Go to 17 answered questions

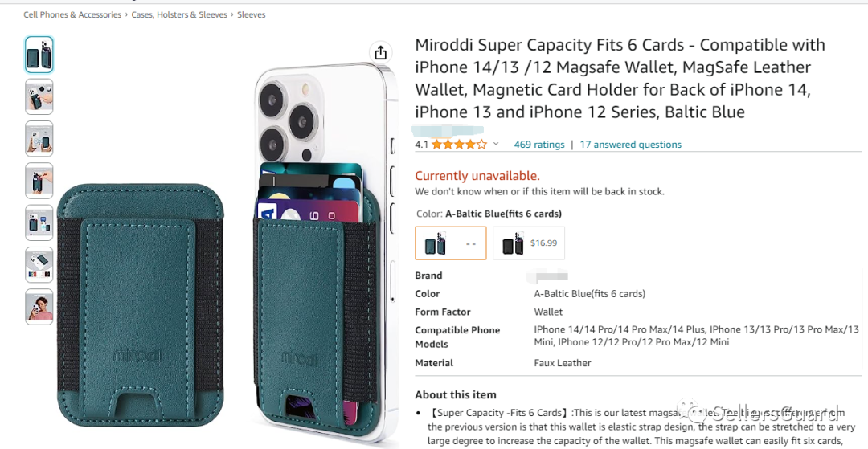(630, 145)
